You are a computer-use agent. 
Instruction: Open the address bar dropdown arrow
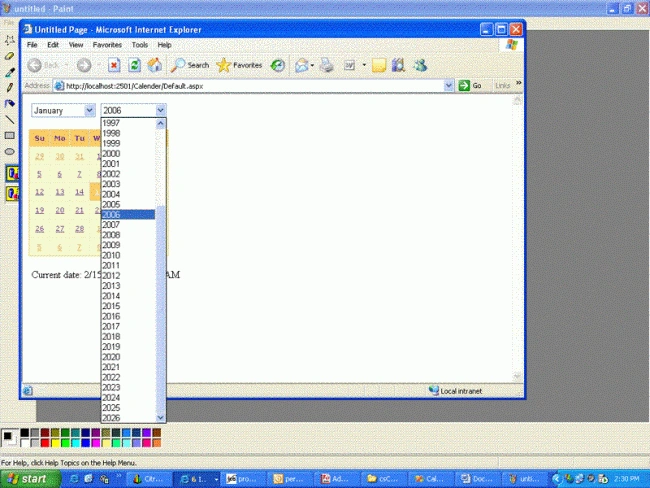(449, 85)
